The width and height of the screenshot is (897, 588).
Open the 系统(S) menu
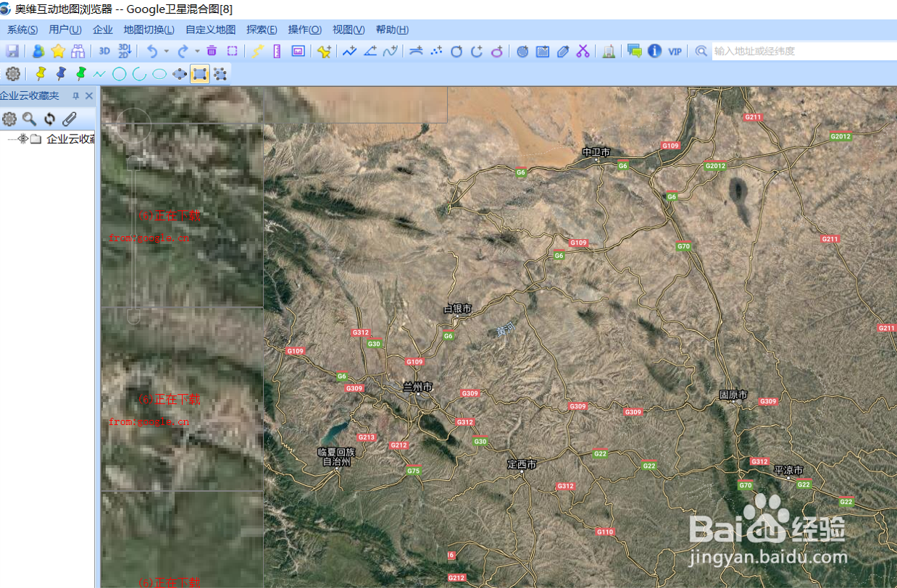pyautogui.click(x=22, y=30)
